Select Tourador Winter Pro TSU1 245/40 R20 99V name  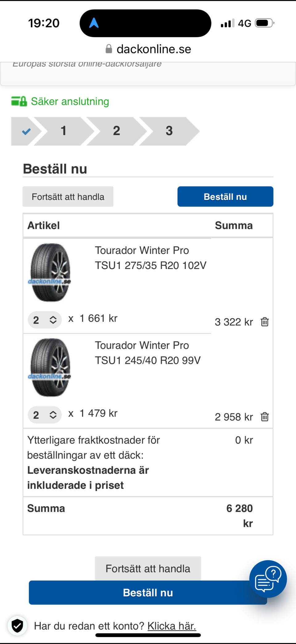(148, 353)
